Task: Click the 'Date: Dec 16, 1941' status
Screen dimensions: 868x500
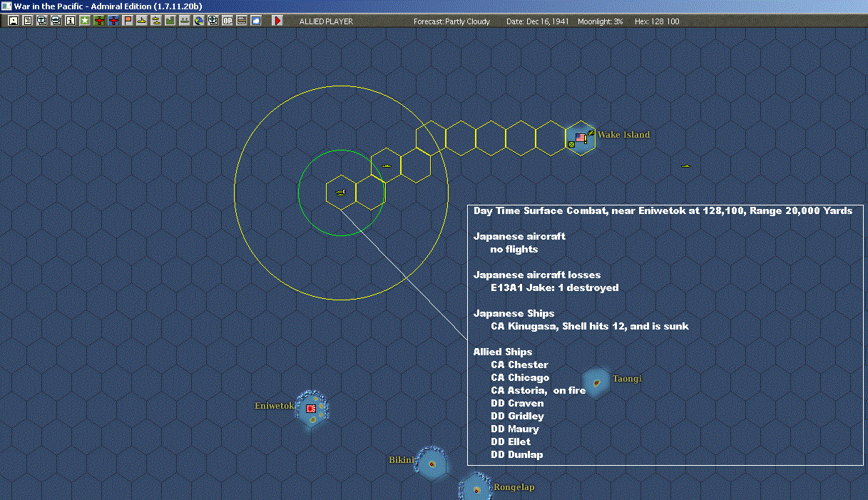Action: [538, 21]
